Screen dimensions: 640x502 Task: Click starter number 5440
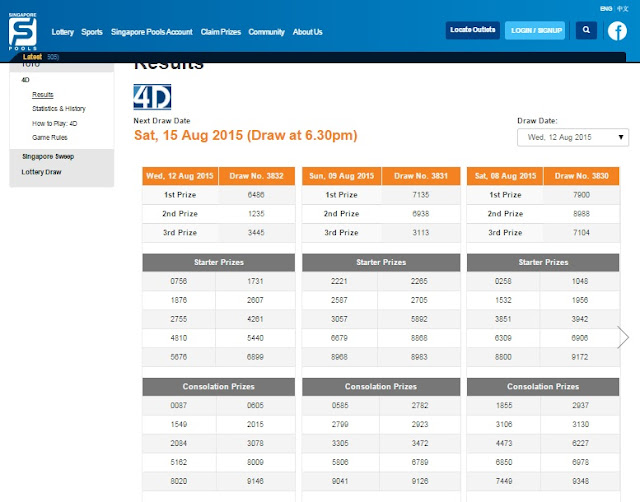click(255, 338)
